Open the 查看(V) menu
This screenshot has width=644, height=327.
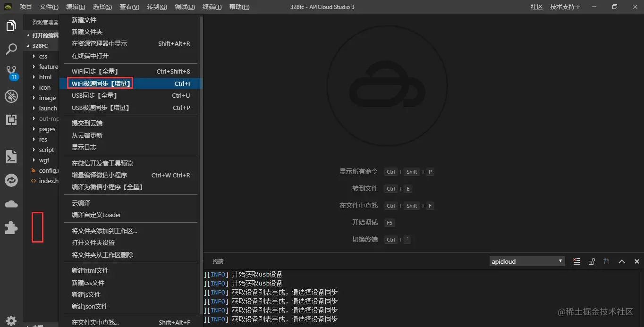pyautogui.click(x=129, y=7)
